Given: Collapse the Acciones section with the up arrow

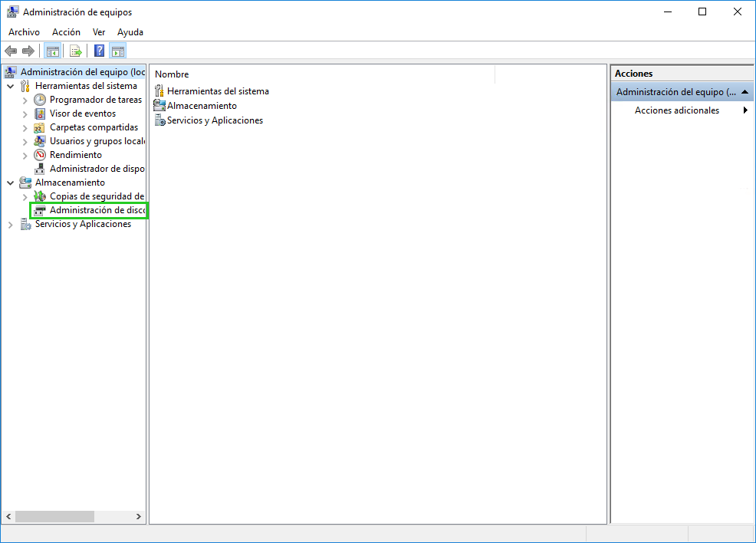Looking at the screenshot, I should coord(745,91).
